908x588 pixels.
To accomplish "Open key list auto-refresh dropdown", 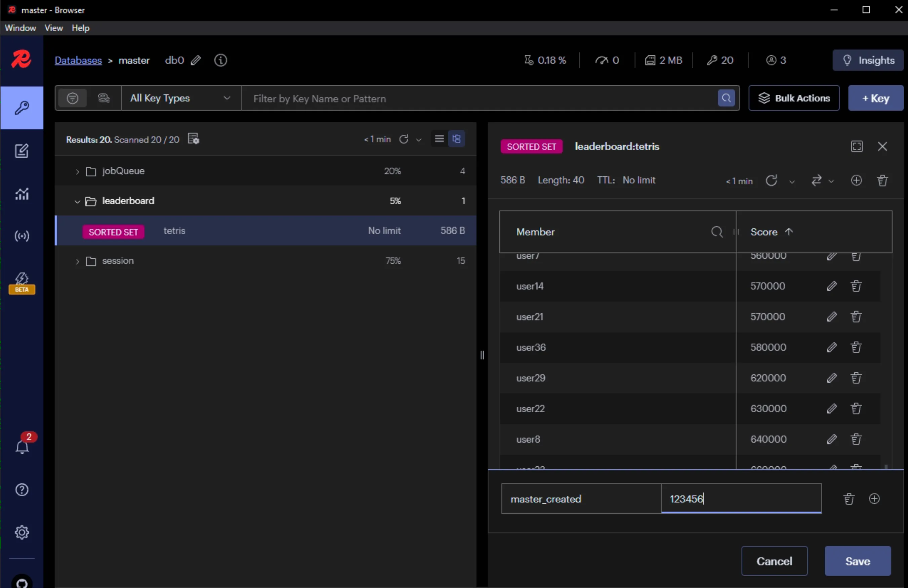I will coord(418,140).
